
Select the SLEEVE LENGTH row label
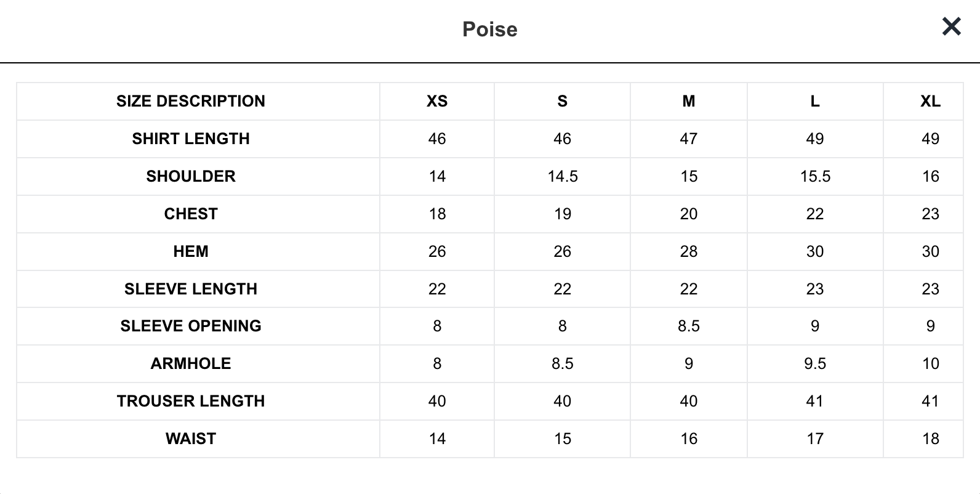191,289
